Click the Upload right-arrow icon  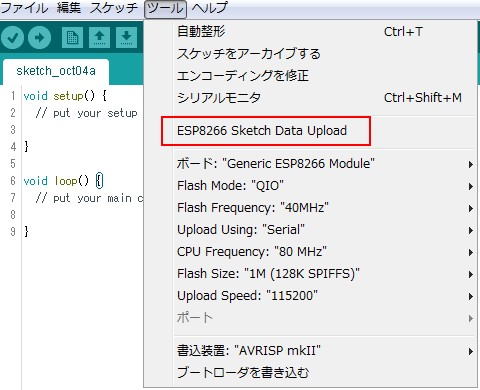(39, 38)
